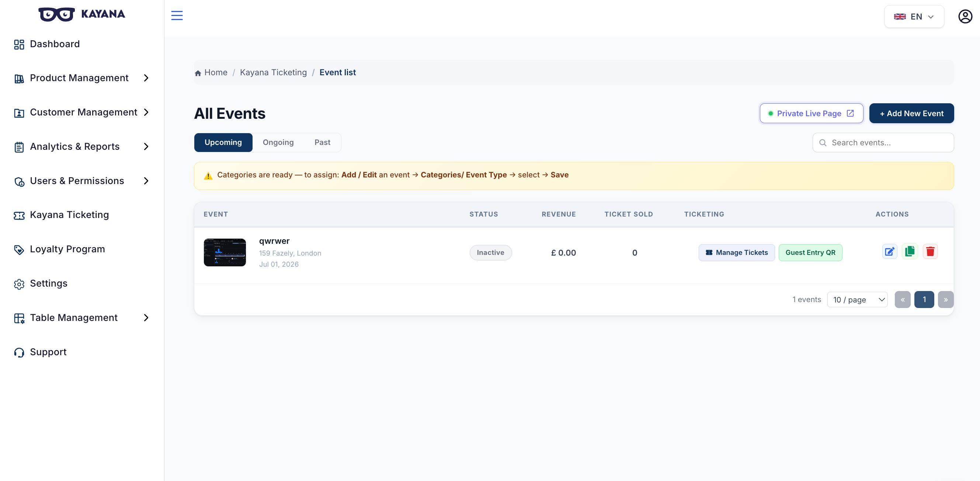Switch to the Ongoing events tab
980x481 pixels.
tap(278, 142)
